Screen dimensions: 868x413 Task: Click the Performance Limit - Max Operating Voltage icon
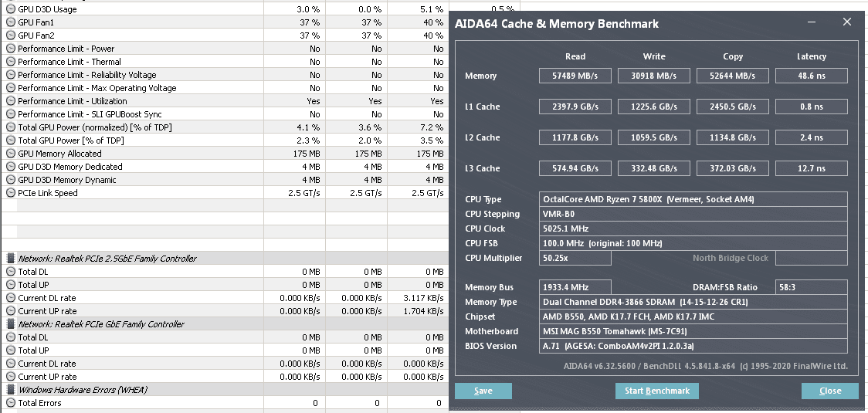pos(11,88)
